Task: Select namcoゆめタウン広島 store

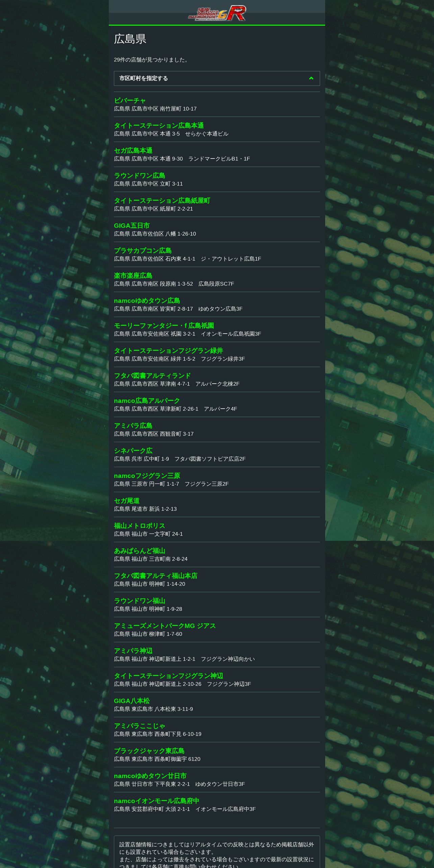Action: tap(147, 301)
